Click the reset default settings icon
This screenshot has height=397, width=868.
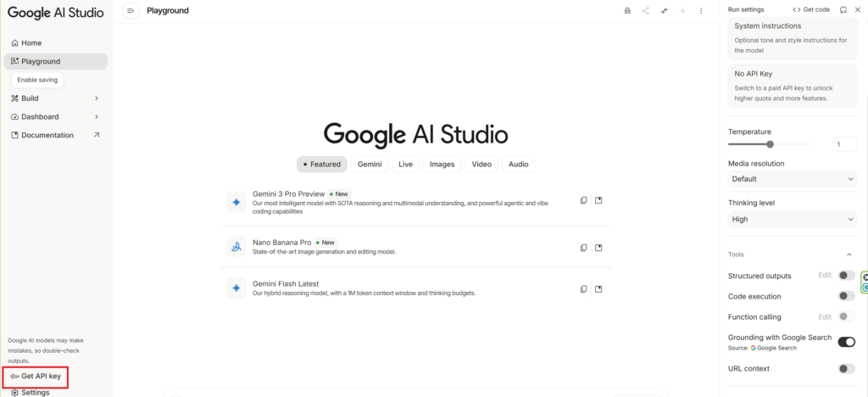click(843, 9)
